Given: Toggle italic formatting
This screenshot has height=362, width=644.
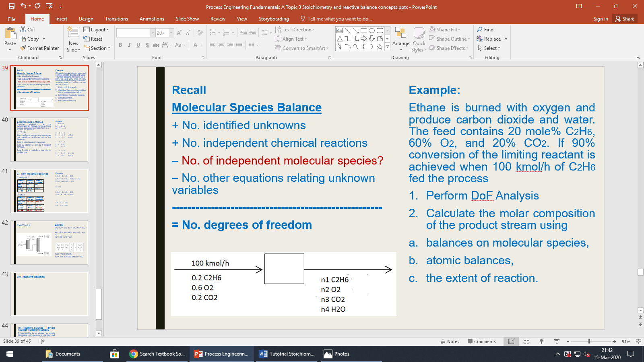Looking at the screenshot, I should click(129, 45).
